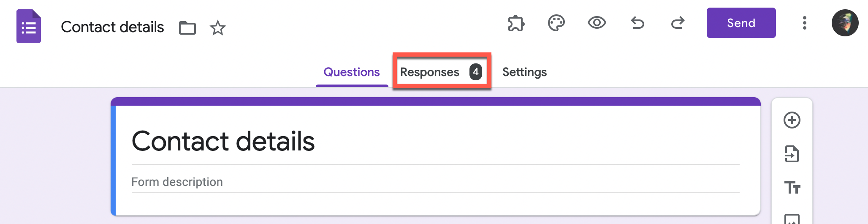Open the customize theme palette icon

(x=556, y=23)
